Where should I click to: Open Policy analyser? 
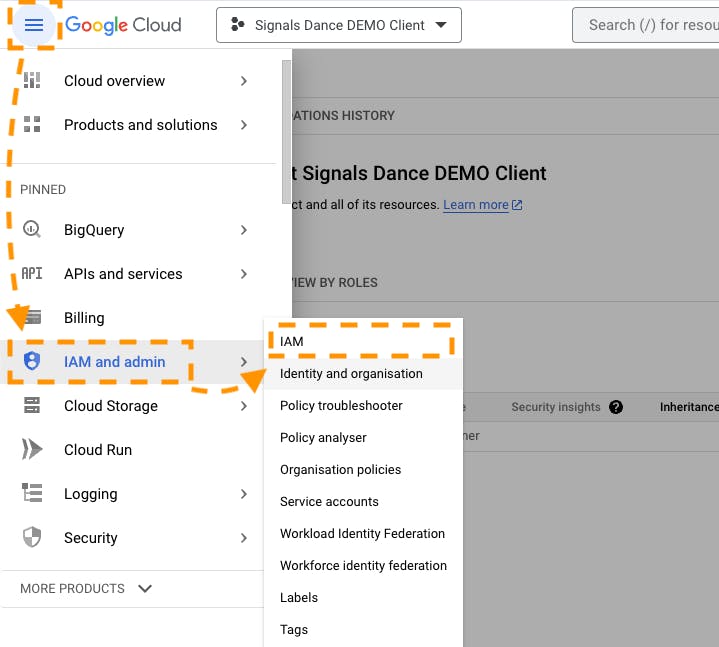363,437
